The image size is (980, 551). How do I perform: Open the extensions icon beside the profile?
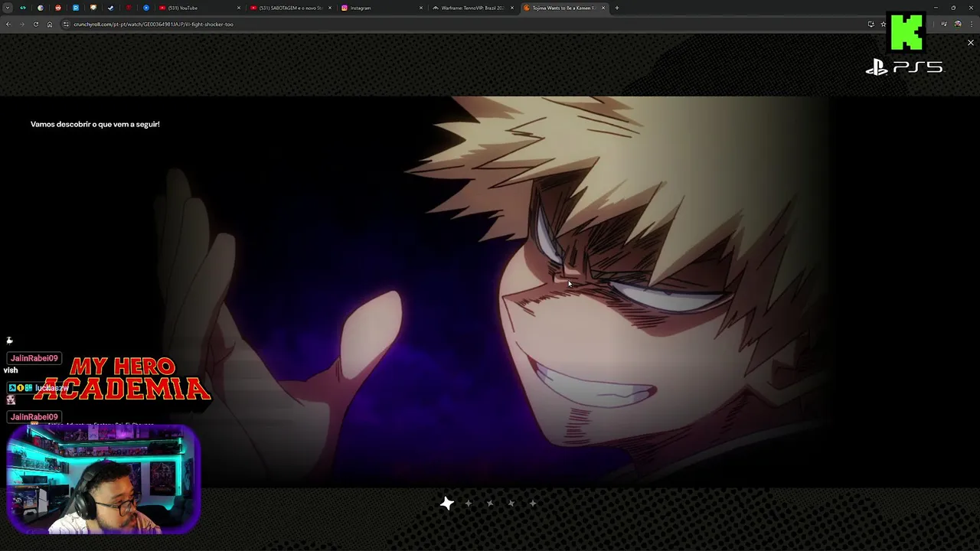click(944, 24)
